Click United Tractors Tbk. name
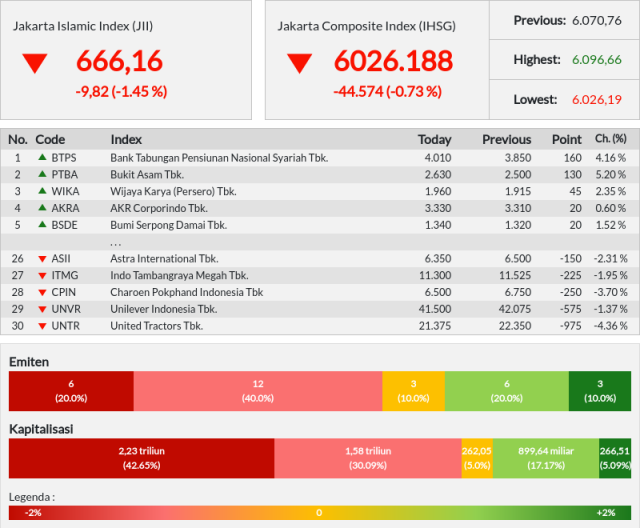The height and width of the screenshot is (528, 640). click(x=157, y=326)
